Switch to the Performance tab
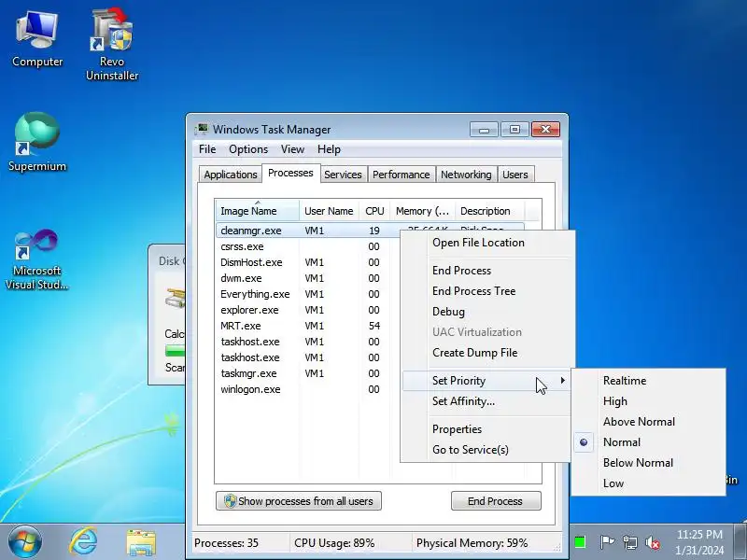The height and width of the screenshot is (560, 747). [402, 175]
